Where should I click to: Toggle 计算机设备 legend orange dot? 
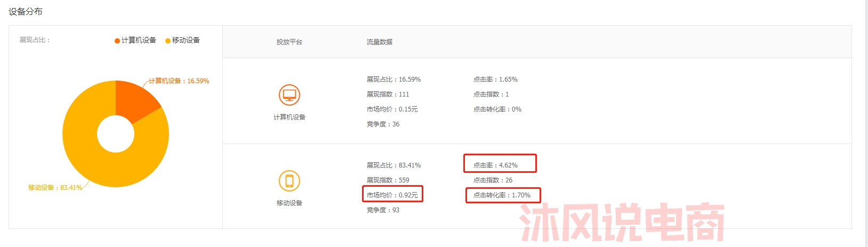(117, 41)
